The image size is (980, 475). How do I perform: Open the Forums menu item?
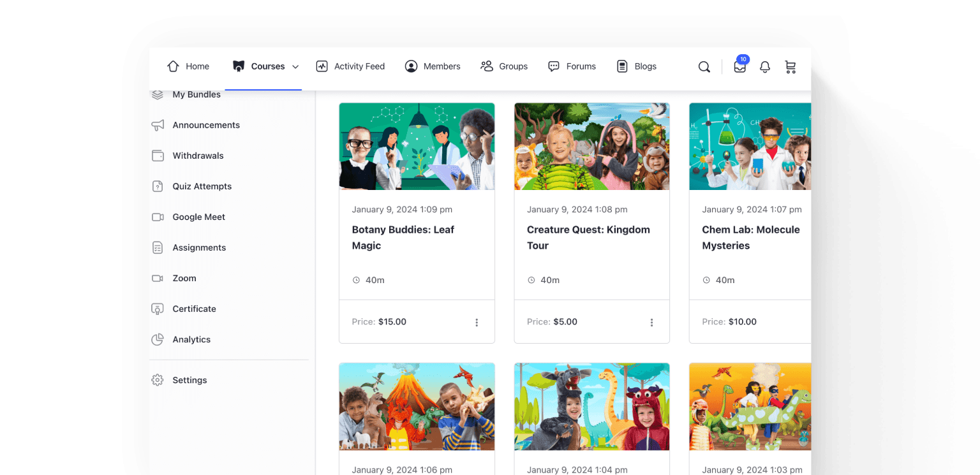click(572, 66)
